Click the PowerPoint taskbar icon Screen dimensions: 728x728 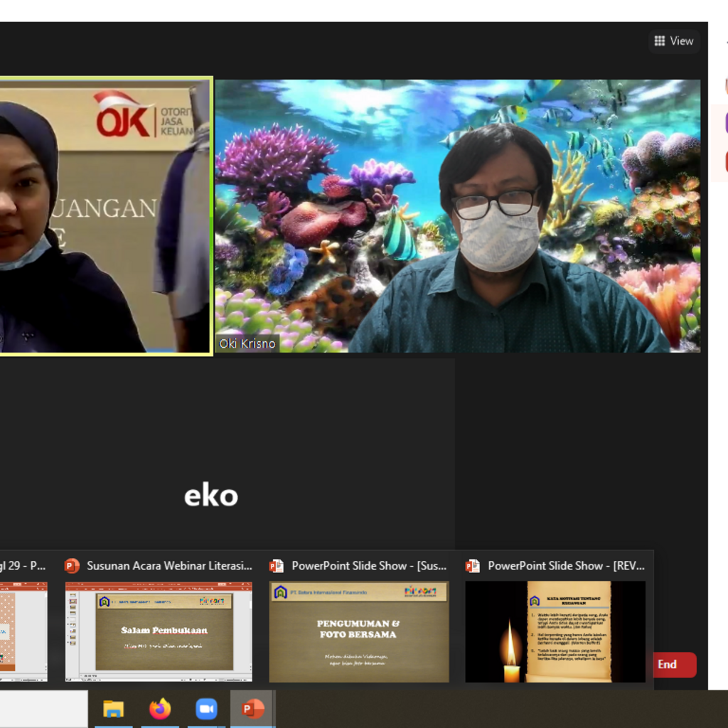pyautogui.click(x=252, y=709)
